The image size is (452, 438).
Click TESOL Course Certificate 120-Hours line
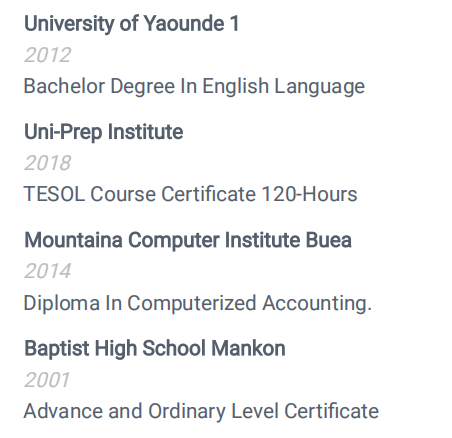(x=190, y=194)
